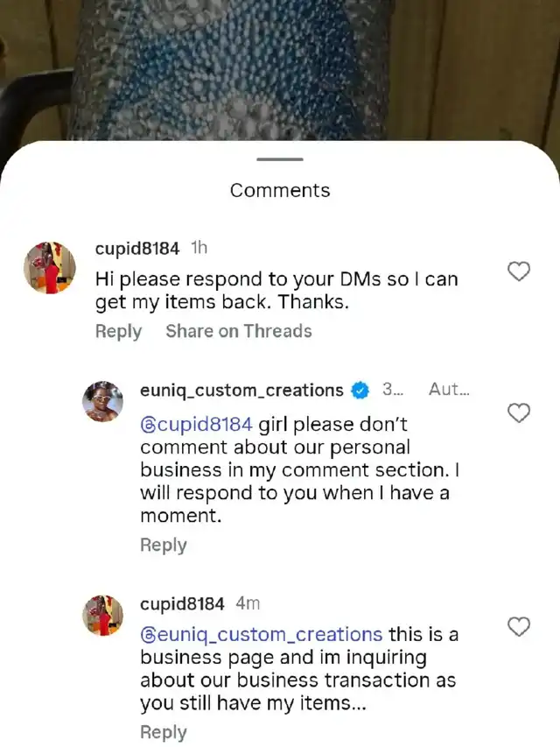Open euniq_custom_creations' profile picture
The image size is (560, 747).
(x=103, y=402)
